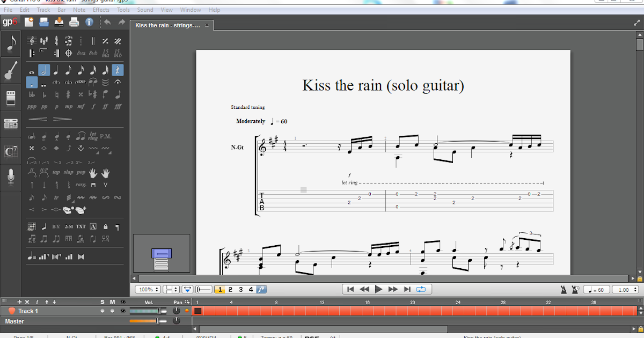Screen dimensions: 644x338
Task: Adjust Track 1 volume slider
Action: coord(148,311)
